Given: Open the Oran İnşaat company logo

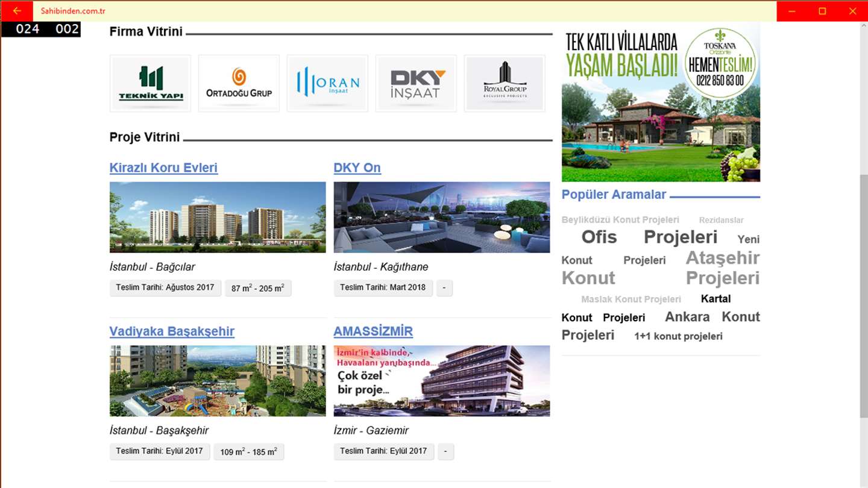Looking at the screenshot, I should (327, 83).
